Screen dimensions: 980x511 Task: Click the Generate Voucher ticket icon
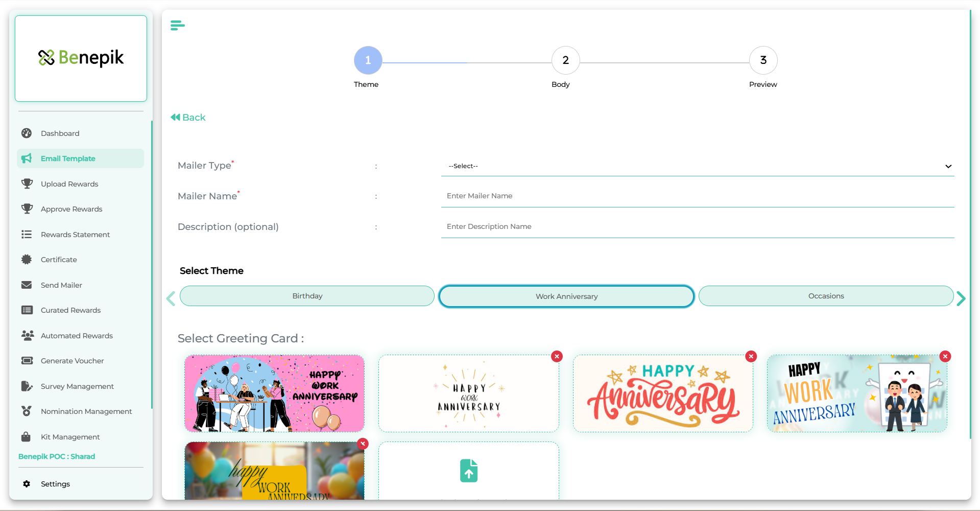27,361
